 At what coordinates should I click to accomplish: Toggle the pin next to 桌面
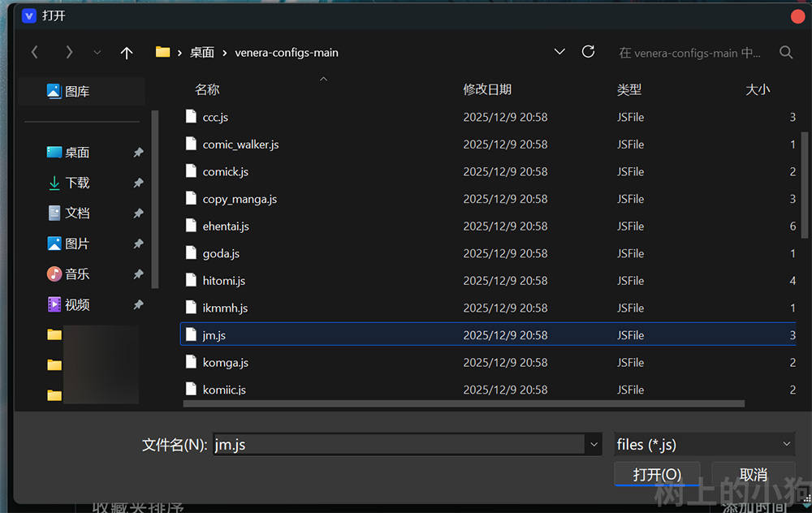coord(138,153)
